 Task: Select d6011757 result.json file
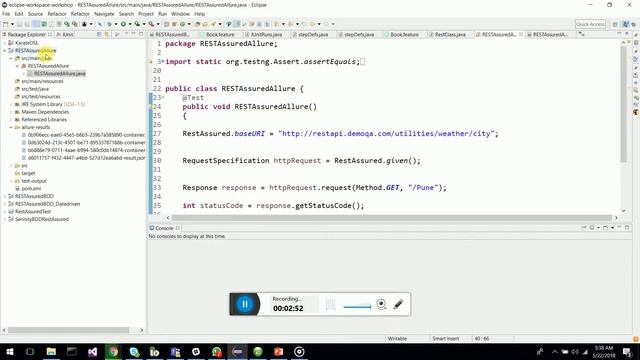(x=86, y=158)
